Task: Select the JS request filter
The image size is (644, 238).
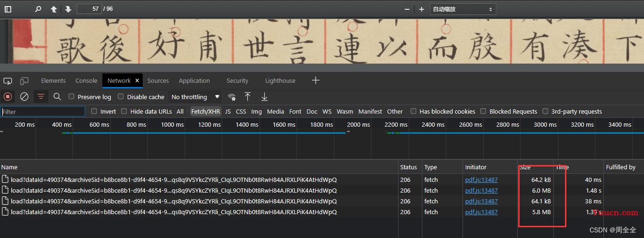Action: click(228, 111)
